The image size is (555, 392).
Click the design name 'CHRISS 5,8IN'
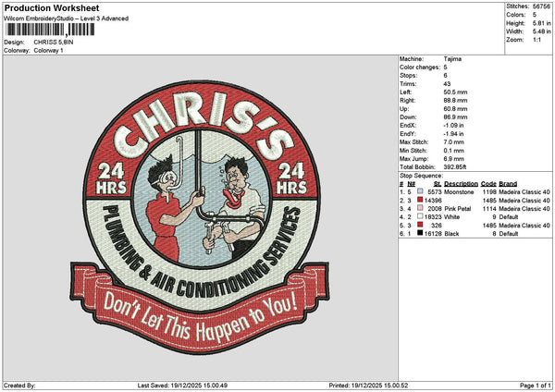point(54,43)
